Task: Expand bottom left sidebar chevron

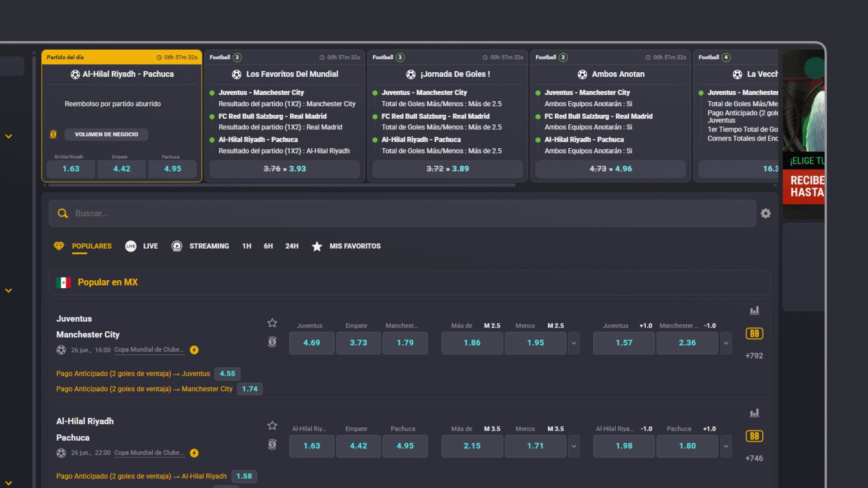Action: point(9,483)
